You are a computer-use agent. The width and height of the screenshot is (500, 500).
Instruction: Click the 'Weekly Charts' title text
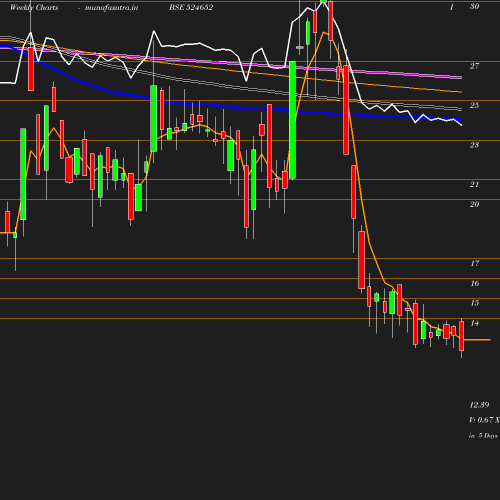coord(34,8)
